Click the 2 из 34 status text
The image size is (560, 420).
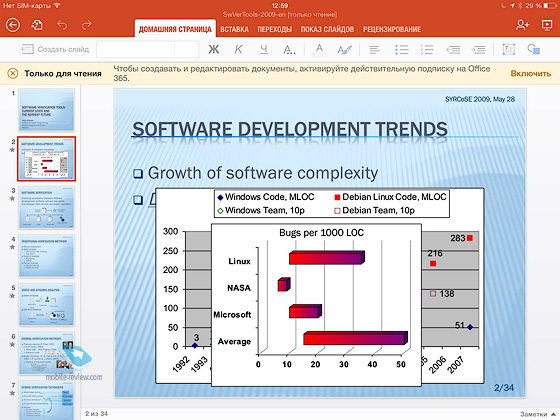96,414
